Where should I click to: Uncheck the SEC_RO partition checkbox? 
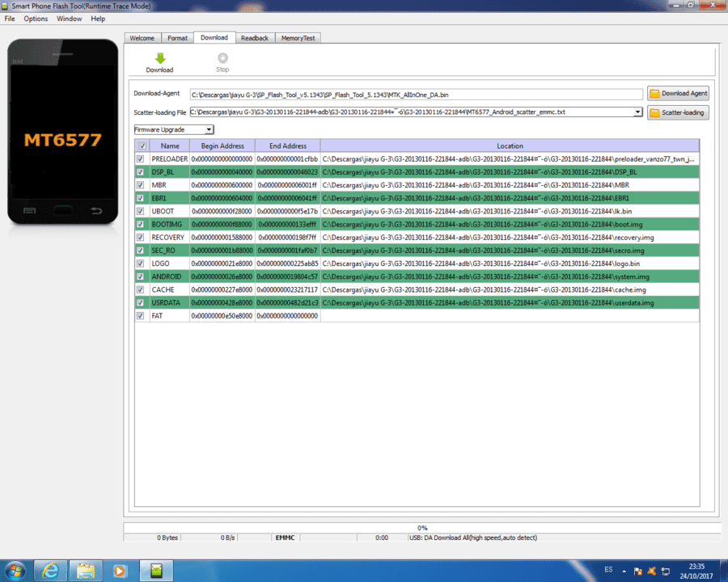tap(140, 250)
